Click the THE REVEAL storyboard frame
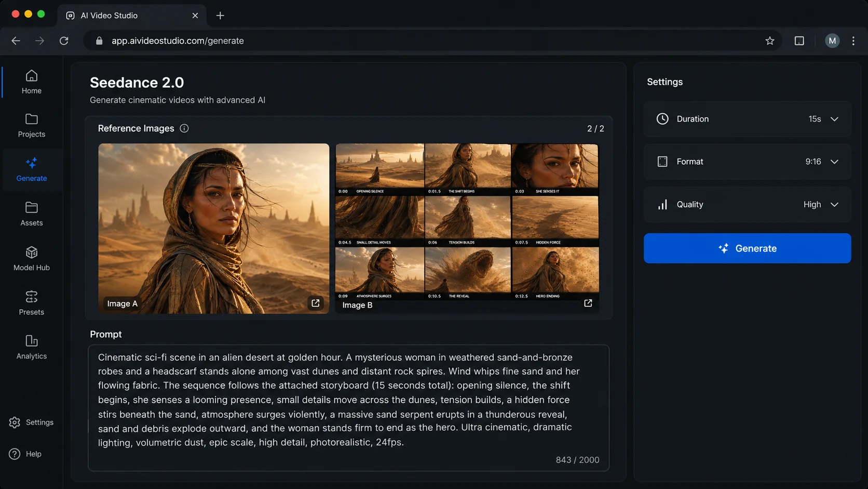 click(468, 273)
